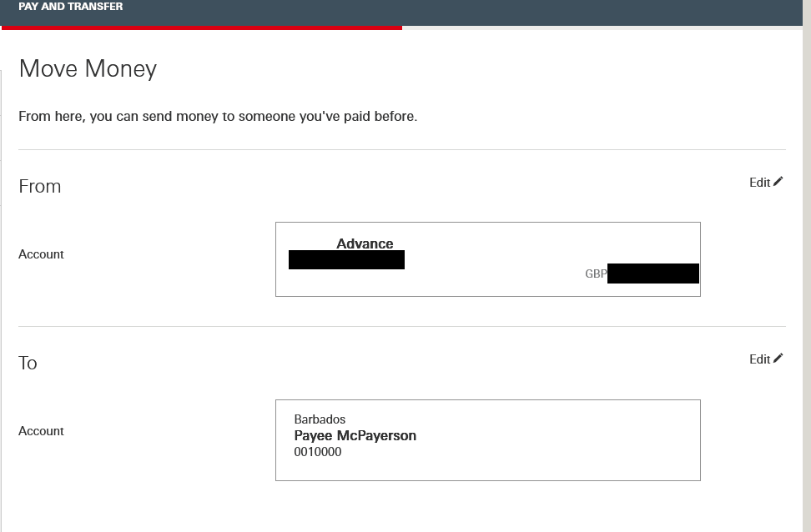Click the Advance account name
The height and width of the screenshot is (532, 811).
pos(365,243)
